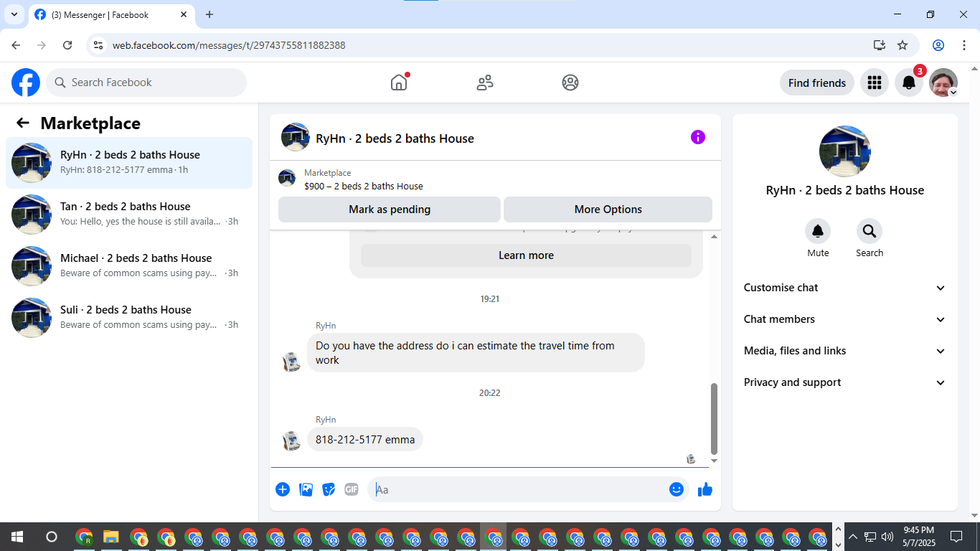980x551 pixels.
Task: Expand the Chat members section
Action: click(845, 319)
